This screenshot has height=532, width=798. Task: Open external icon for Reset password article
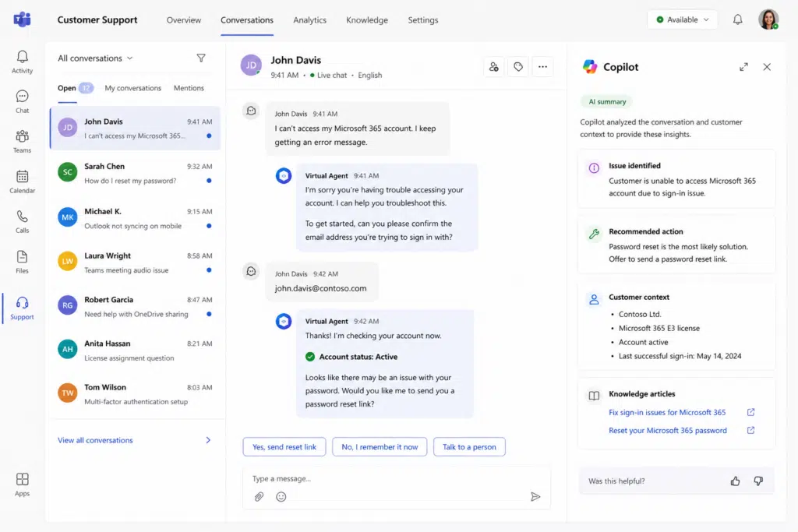point(750,430)
